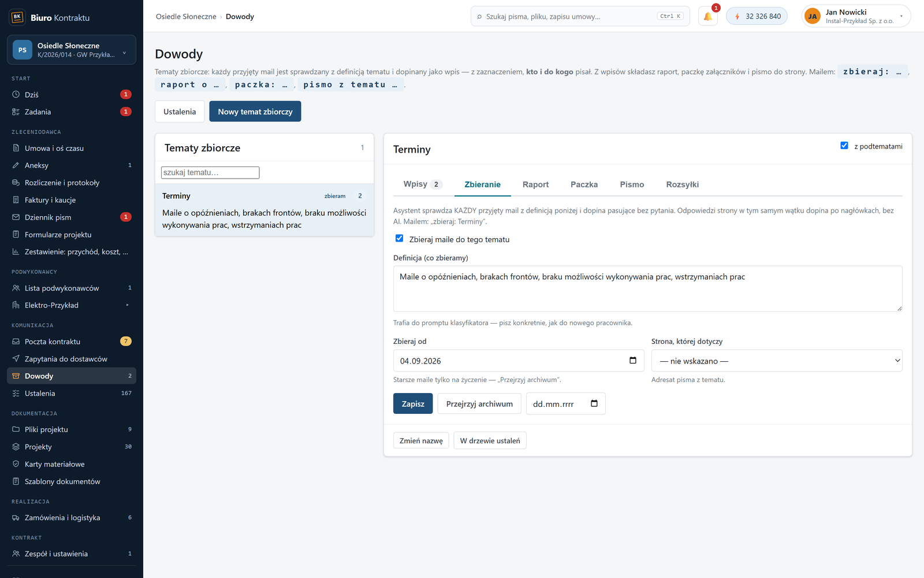Uncheck 'Zbieraj maile do tego tematu'

click(x=399, y=238)
